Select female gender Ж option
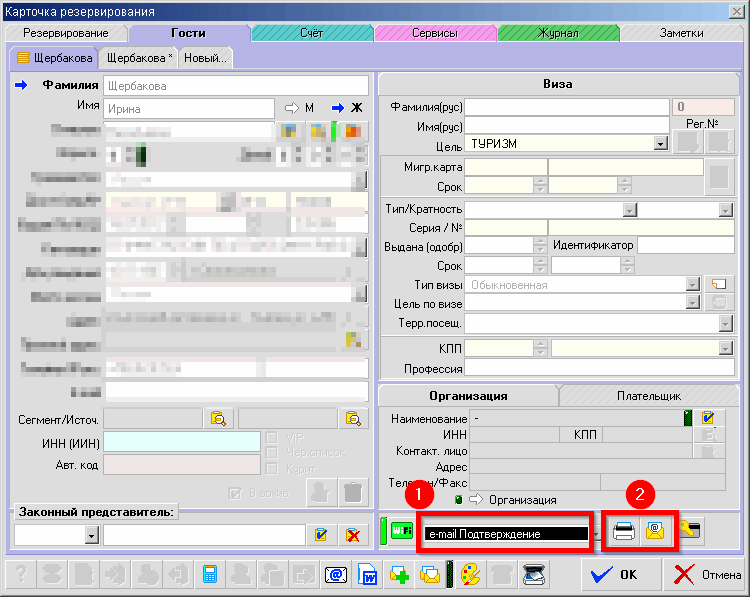This screenshot has height=597, width=750. [346, 108]
